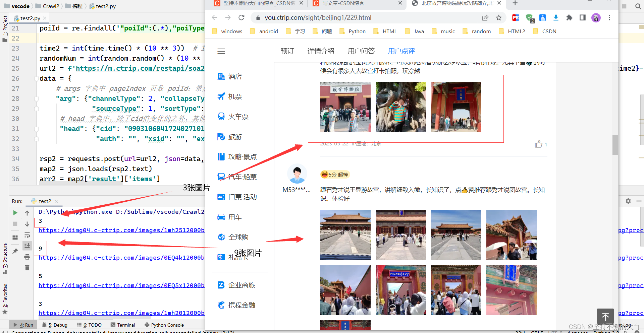Image resolution: width=644 pixels, height=333 pixels.
Task: Open the browser extensions puzzle icon
Action: pos(569,18)
